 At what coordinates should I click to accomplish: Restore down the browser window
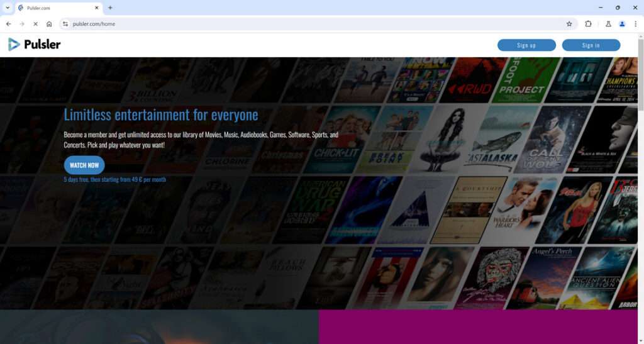point(618,8)
